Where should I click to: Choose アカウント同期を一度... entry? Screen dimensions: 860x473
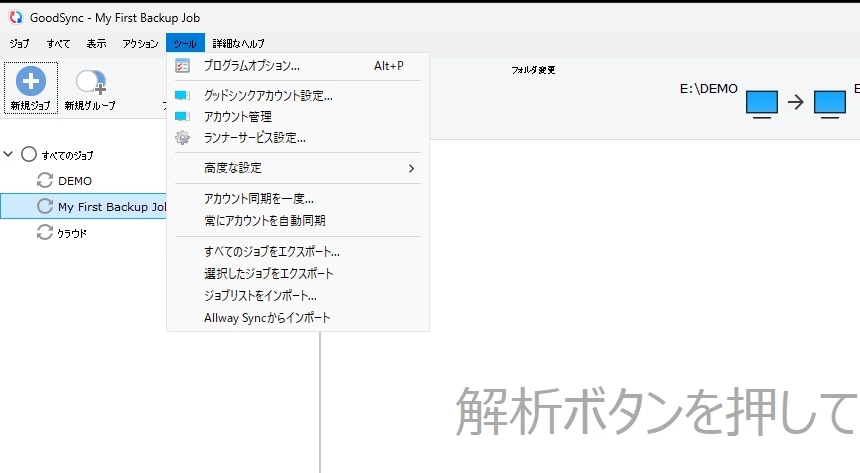[x=298, y=199]
